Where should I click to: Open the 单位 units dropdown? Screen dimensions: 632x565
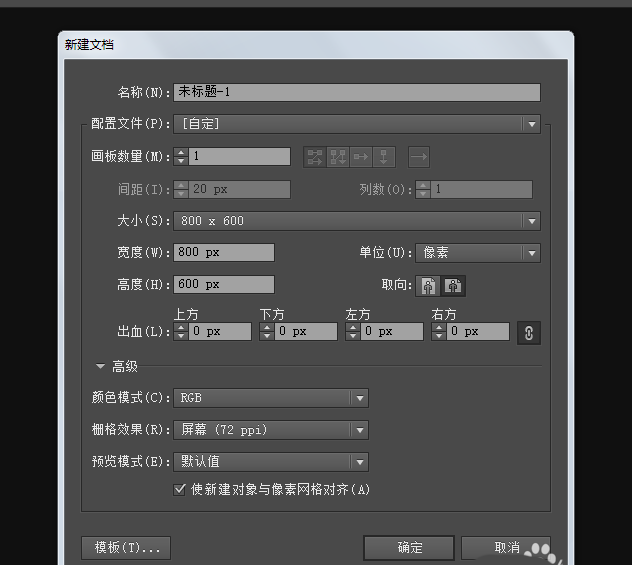(x=478, y=253)
